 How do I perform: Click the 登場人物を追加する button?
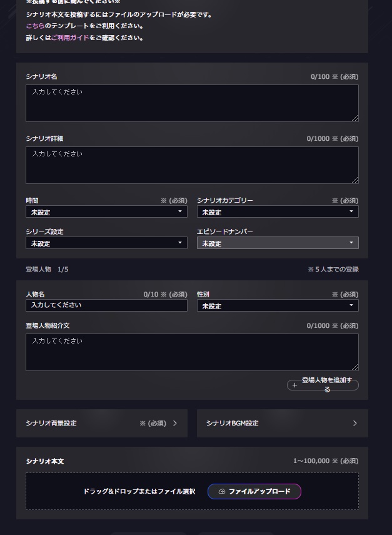(x=323, y=385)
